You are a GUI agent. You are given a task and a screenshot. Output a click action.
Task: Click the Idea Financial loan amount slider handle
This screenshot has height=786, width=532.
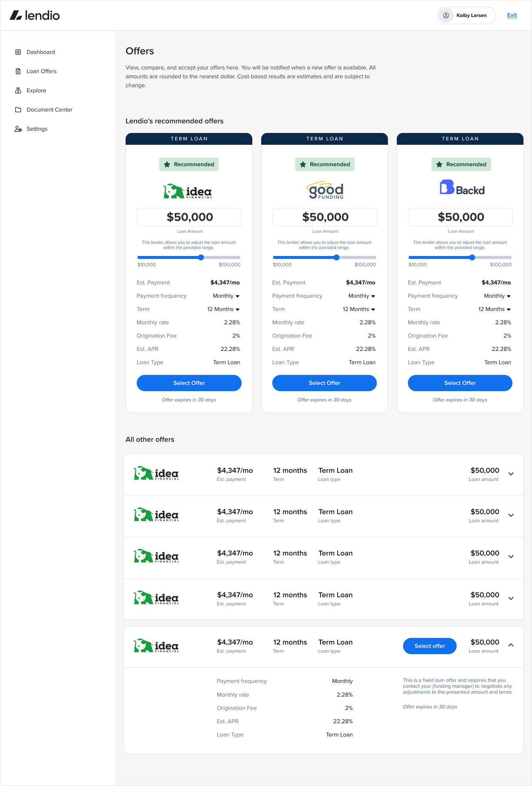point(201,257)
